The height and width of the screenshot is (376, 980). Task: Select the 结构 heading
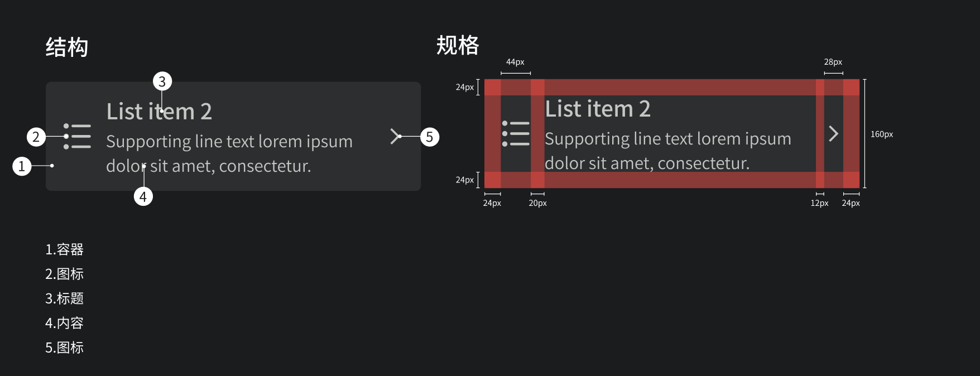tap(67, 47)
